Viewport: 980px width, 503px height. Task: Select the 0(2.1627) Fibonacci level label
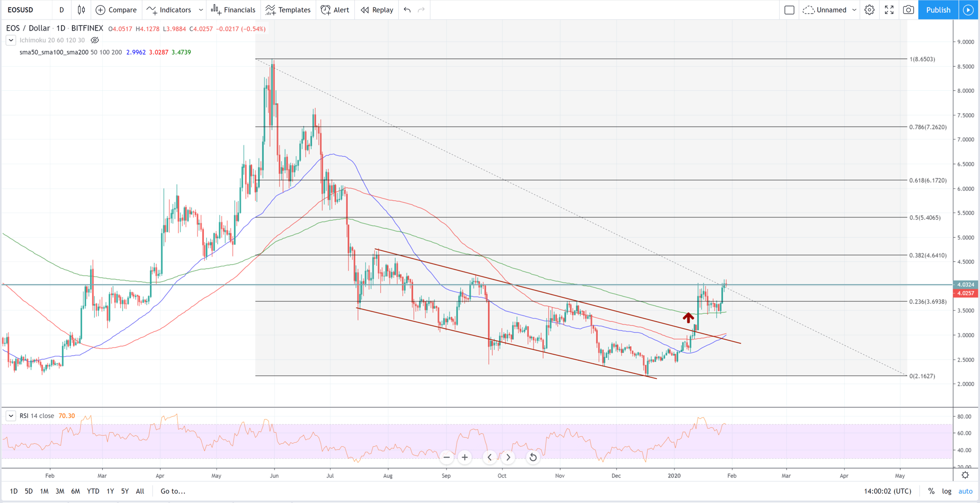pyautogui.click(x=922, y=376)
